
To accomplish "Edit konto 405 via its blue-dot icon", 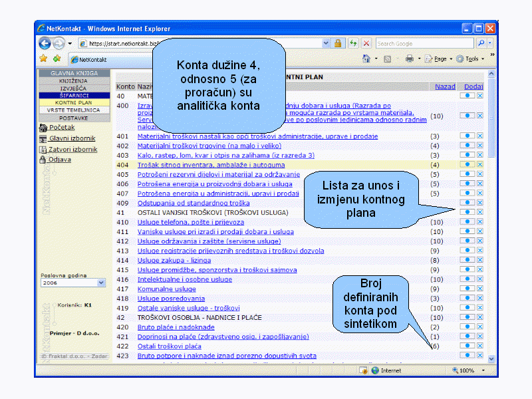I will coord(467,174).
